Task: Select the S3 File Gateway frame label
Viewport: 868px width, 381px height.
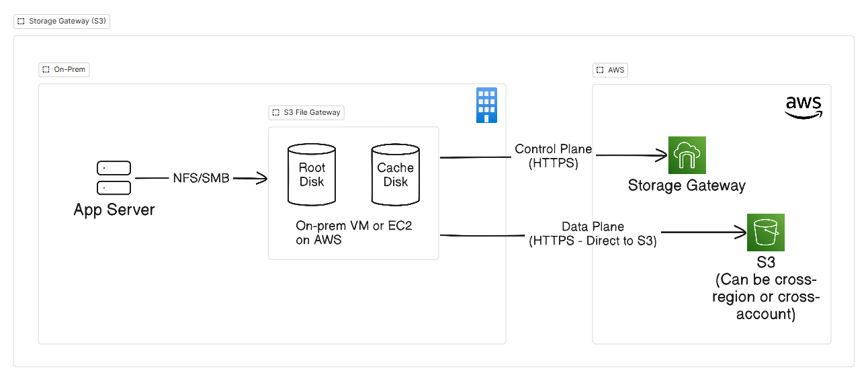Action: coord(306,112)
